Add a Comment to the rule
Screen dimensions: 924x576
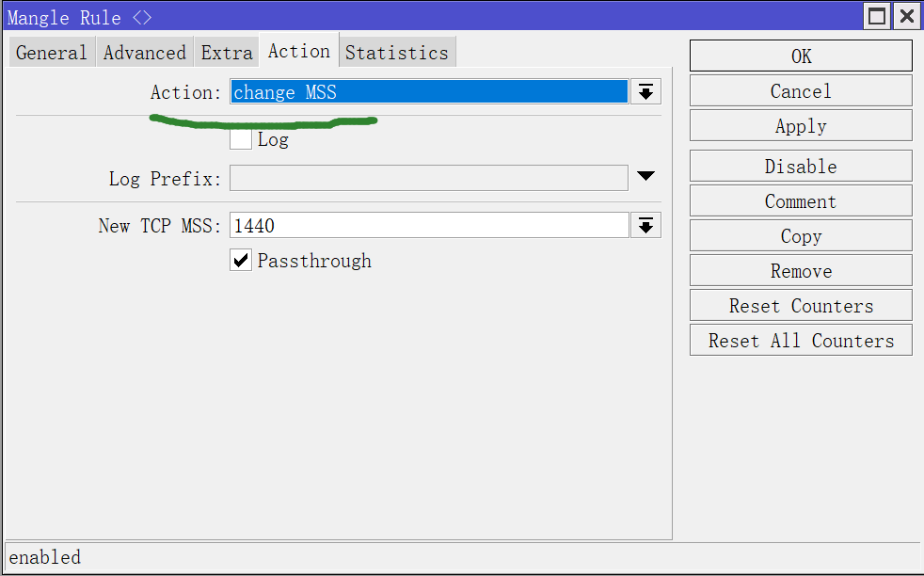[x=800, y=201]
